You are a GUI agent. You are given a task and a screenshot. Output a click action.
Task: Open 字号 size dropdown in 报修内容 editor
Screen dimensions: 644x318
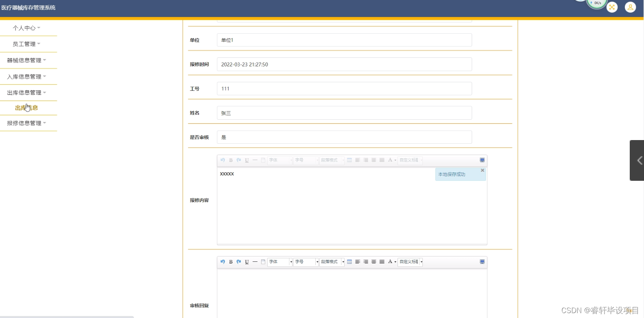pos(306,160)
